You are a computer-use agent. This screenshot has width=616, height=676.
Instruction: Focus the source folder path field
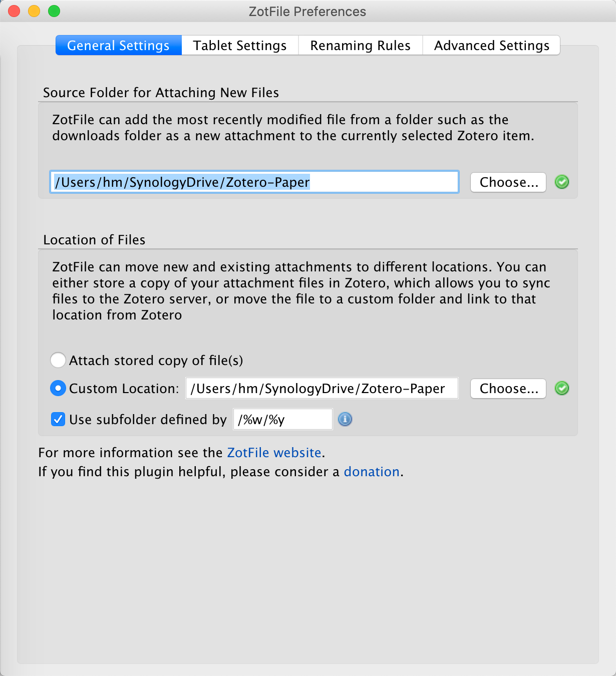[x=254, y=182]
